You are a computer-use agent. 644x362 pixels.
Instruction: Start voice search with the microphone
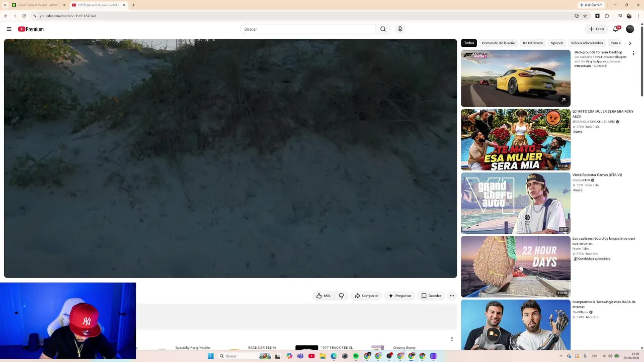coord(400,29)
